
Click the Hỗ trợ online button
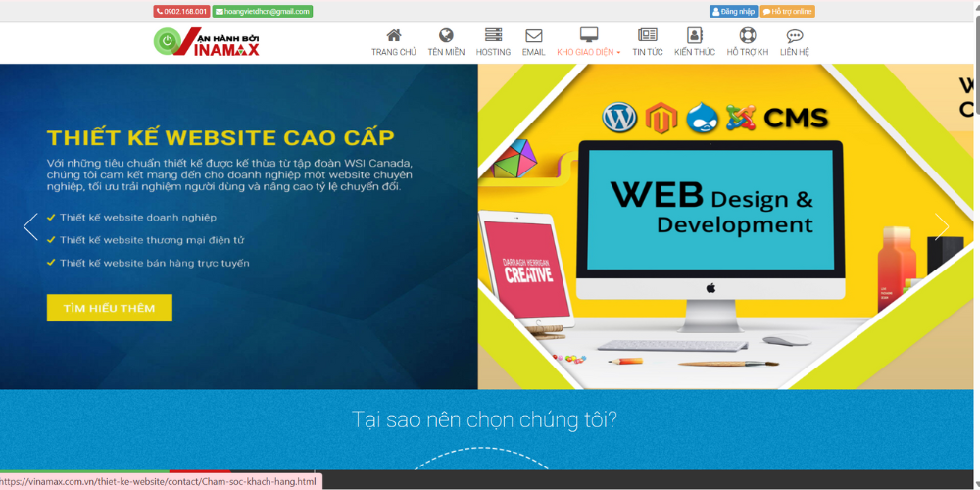[788, 11]
